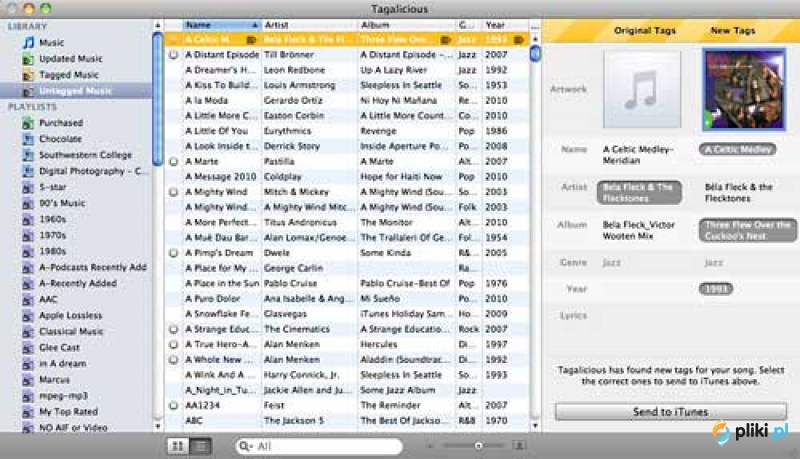
Task: Select the song A la Moda
Action: (x=346, y=100)
